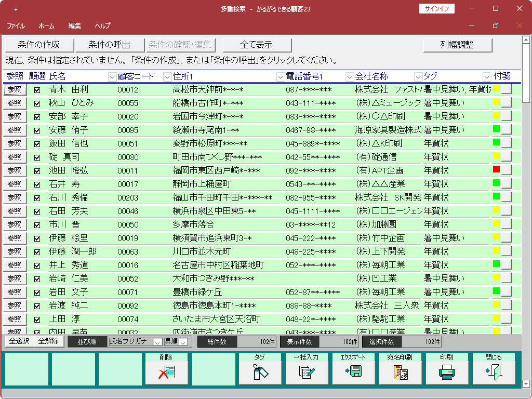Screen dimensions: 532x399
Task: Click customer code 00095
Action: (x=128, y=130)
